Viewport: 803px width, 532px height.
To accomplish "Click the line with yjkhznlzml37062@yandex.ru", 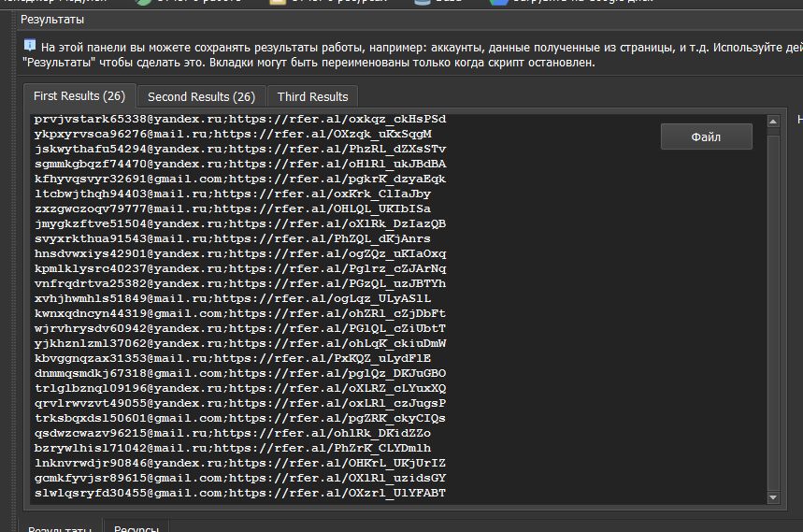I will [x=240, y=343].
